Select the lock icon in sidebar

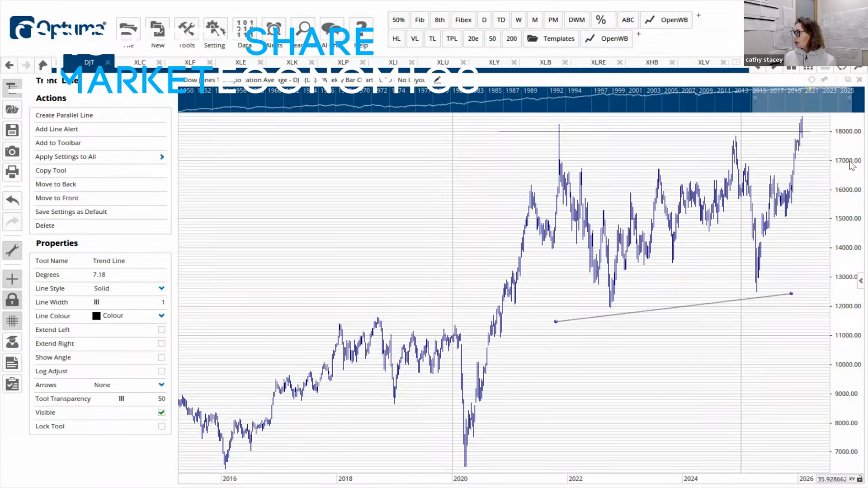pyautogui.click(x=12, y=300)
